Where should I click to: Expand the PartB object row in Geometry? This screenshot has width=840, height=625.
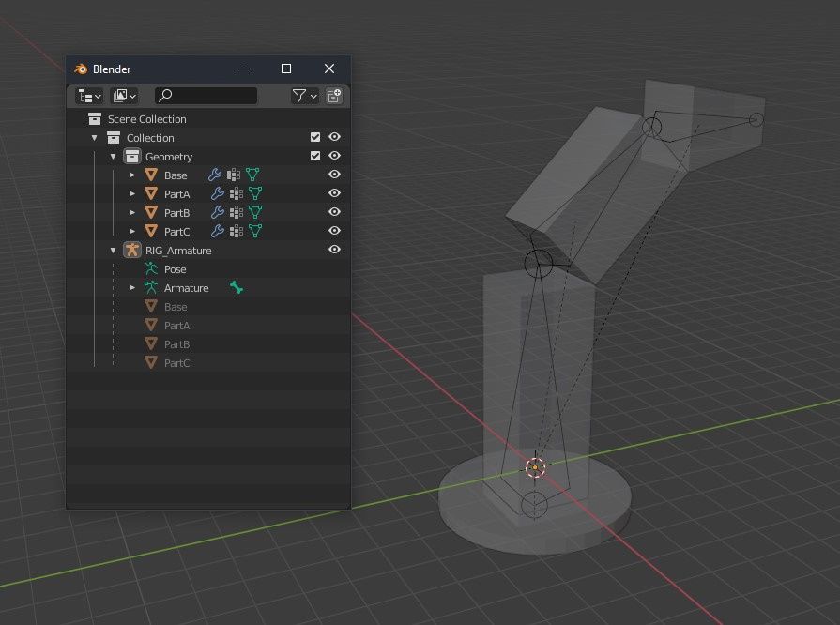[x=131, y=213]
